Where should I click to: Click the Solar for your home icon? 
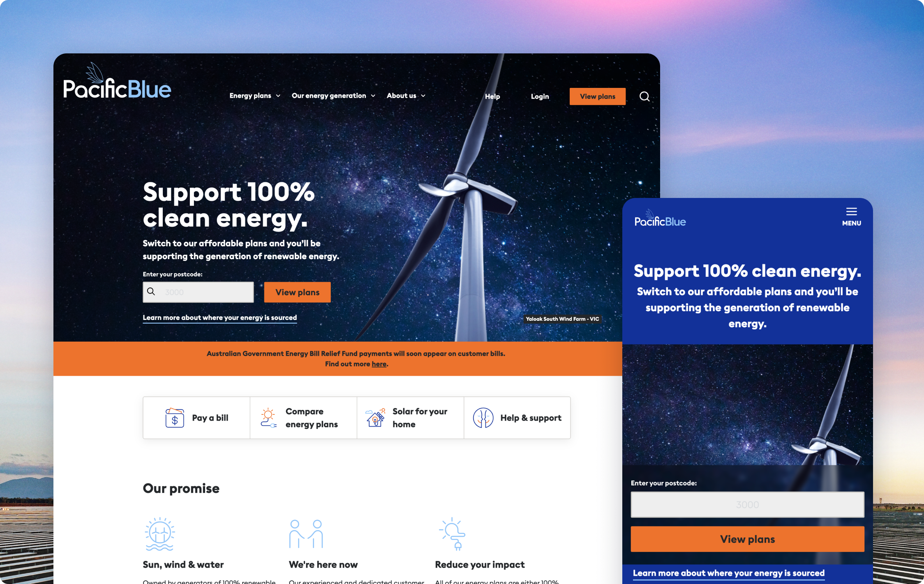point(374,417)
